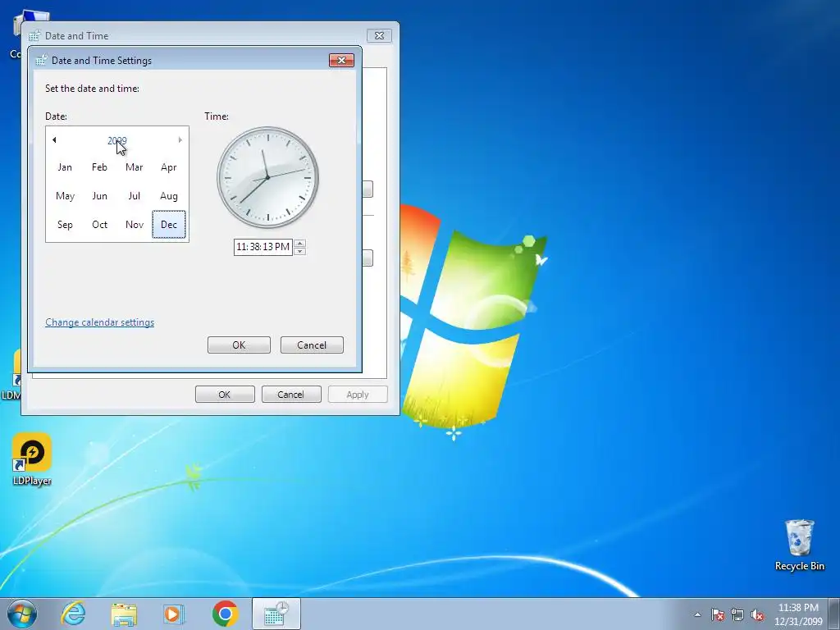Image resolution: width=840 pixels, height=630 pixels.
Task: Cancel the Date and Time Settings dialog
Action: [312, 345]
